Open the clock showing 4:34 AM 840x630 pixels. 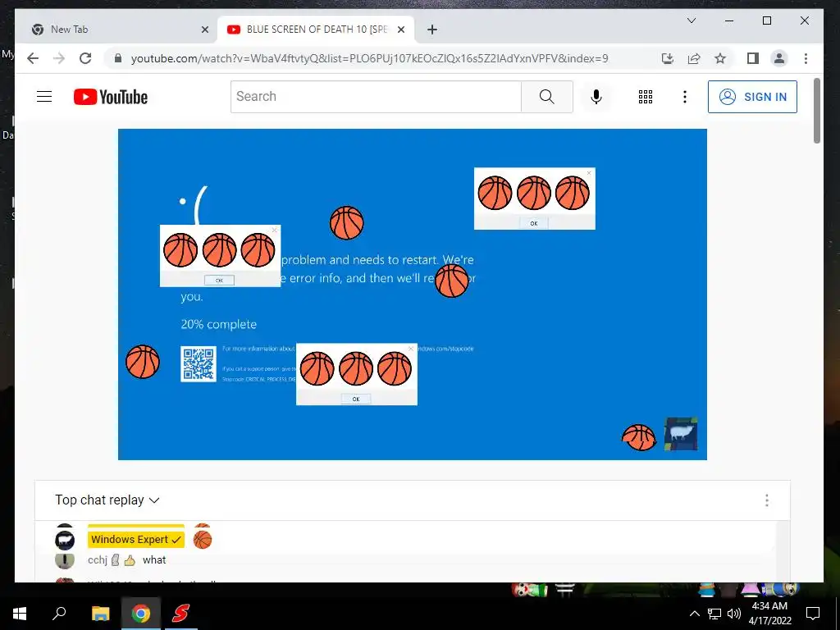[x=769, y=614]
